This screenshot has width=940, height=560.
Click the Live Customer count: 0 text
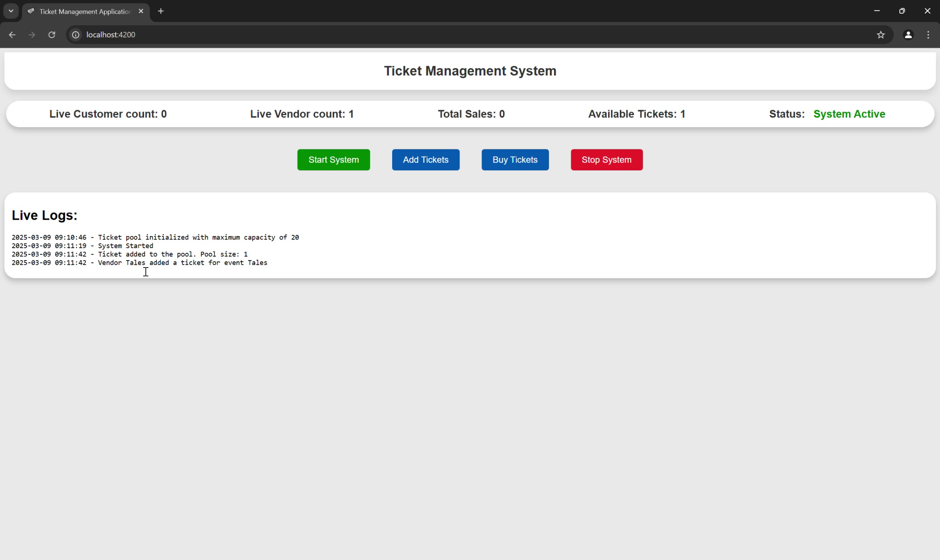click(x=108, y=114)
